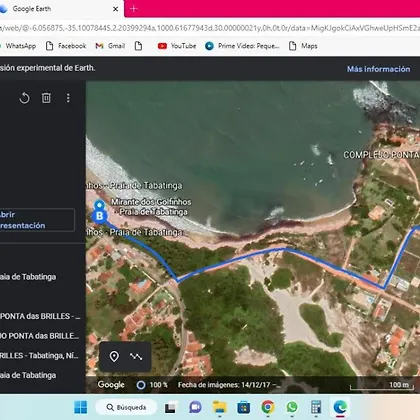Open Microsoft Edge from the taskbar
Viewport: 420px width, 420px height.
[x=340, y=407]
